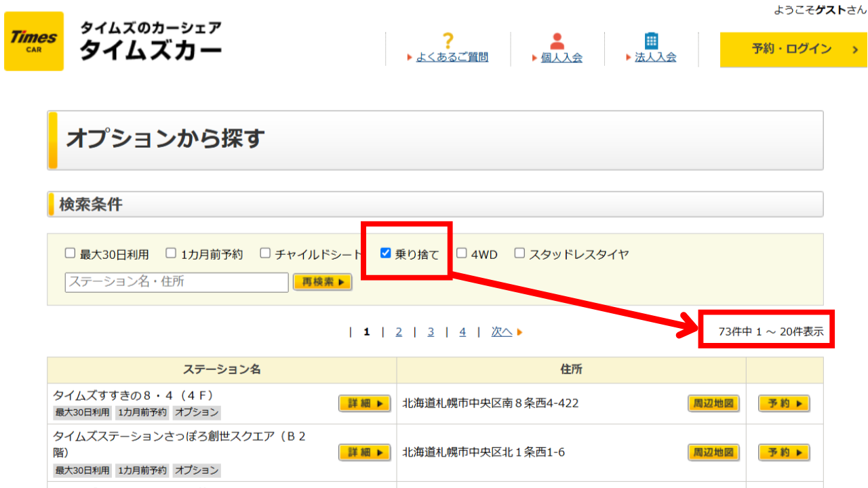Open the よくあるご質問 link
Viewport: 868px width, 488px height.
click(x=452, y=58)
